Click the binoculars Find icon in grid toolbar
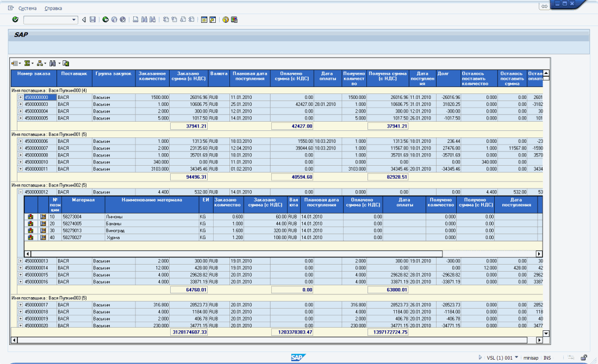Viewport: 598px width, 364px height. (x=53, y=63)
